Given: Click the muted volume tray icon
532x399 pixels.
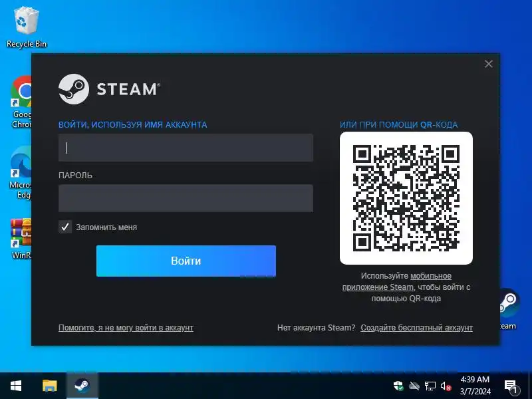Looking at the screenshot, I should [x=446, y=386].
